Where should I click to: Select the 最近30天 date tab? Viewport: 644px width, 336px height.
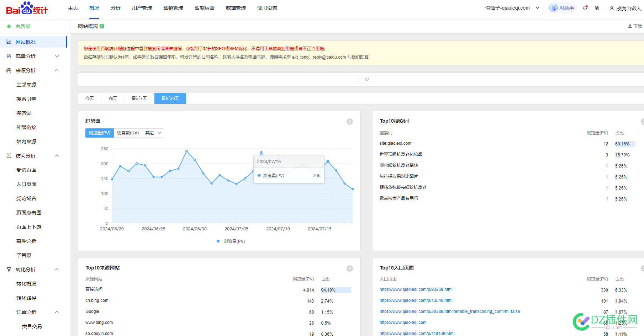tap(170, 98)
